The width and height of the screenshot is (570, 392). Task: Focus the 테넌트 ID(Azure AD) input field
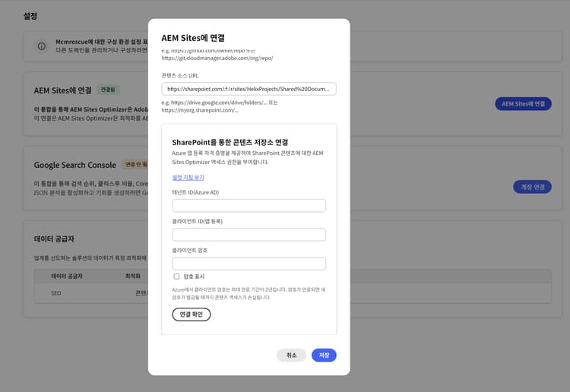coord(249,206)
